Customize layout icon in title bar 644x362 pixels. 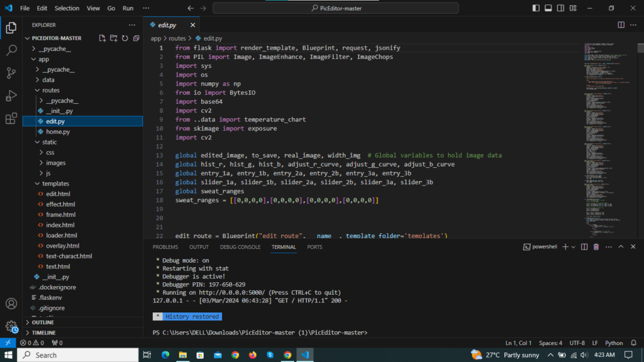573,8
